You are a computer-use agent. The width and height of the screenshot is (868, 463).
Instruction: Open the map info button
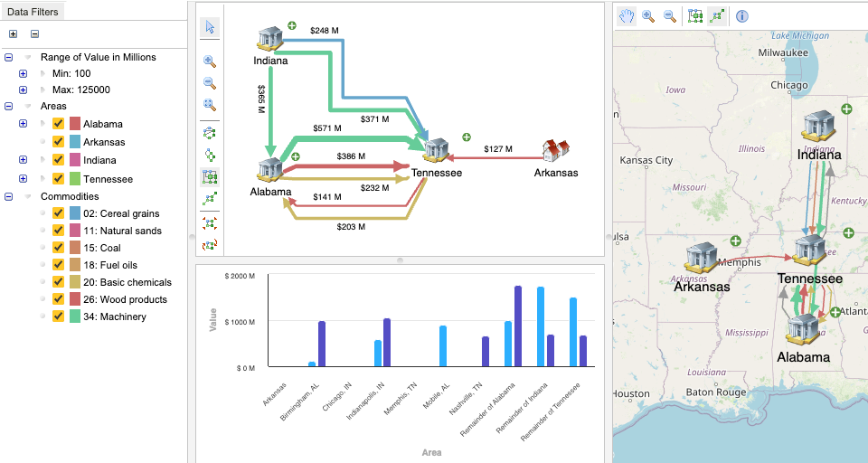tap(741, 15)
